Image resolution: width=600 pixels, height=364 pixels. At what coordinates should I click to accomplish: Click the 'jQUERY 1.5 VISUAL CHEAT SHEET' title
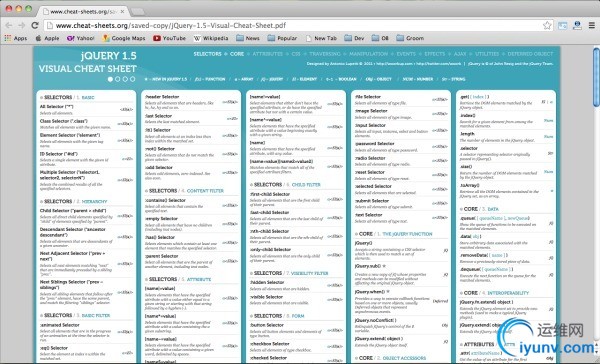pyautogui.click(x=88, y=62)
